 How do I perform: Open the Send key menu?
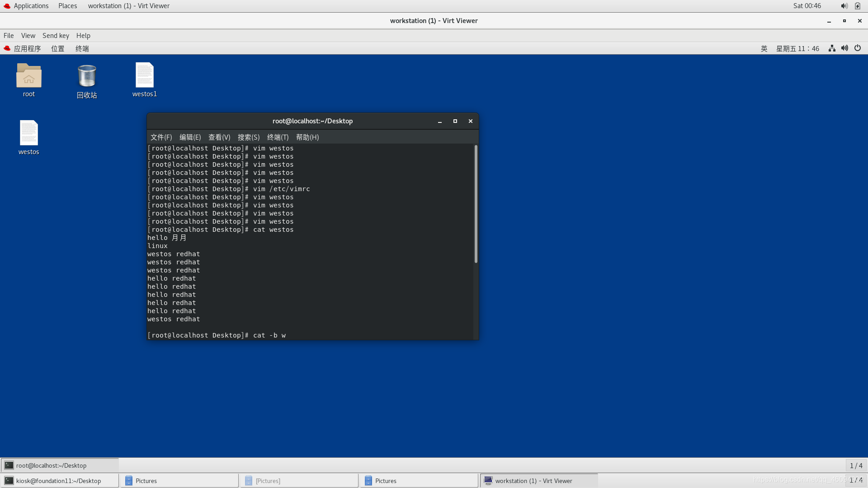coord(56,35)
